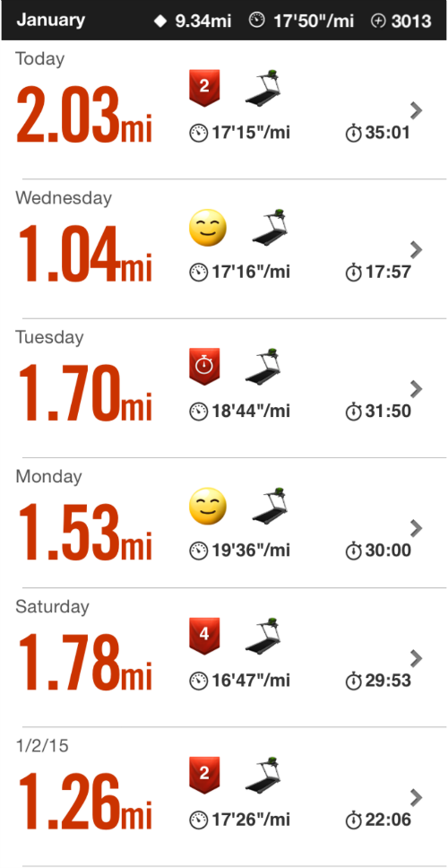Image resolution: width=448 pixels, height=868 pixels.
Task: Click the red '4' badge on Saturday's run
Action: click(204, 636)
